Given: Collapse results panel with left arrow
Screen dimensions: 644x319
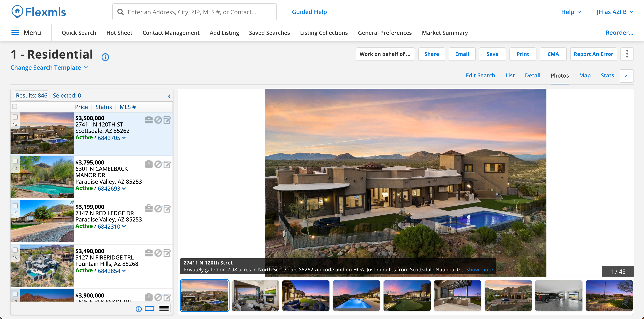Looking at the screenshot, I should 169,96.
